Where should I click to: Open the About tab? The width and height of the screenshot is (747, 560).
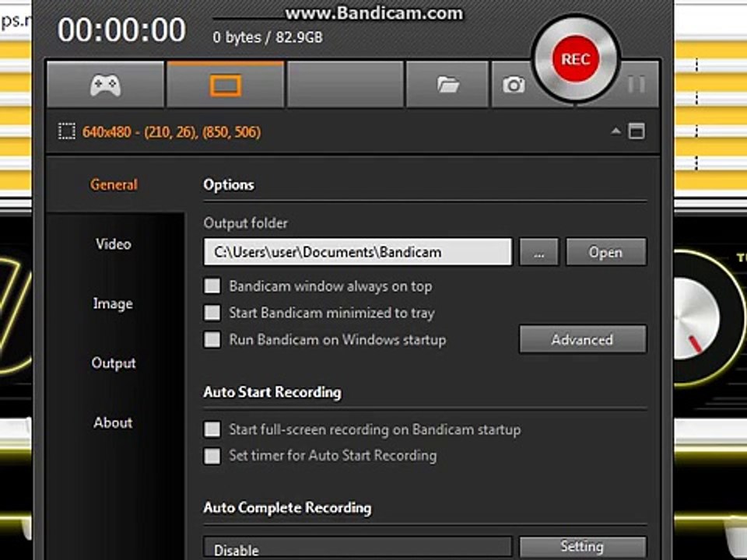click(113, 422)
